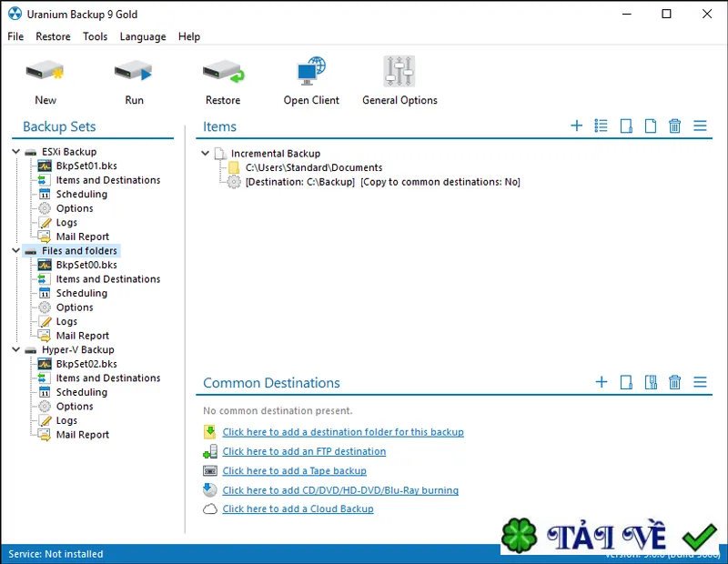
Task: Click the trash icon in Items header
Action: pos(674,126)
